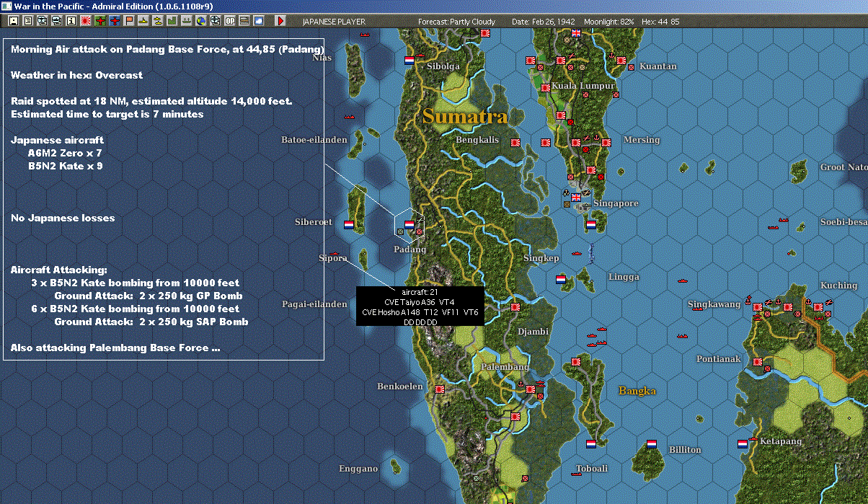Click the single yellow ship toolbar icon
Image resolution: width=868 pixels, height=504 pixels.
(143, 21)
